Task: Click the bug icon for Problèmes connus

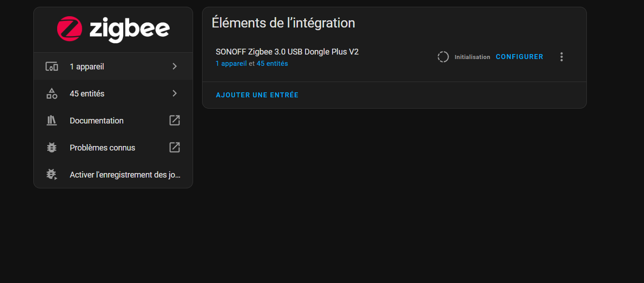Action: coord(52,148)
